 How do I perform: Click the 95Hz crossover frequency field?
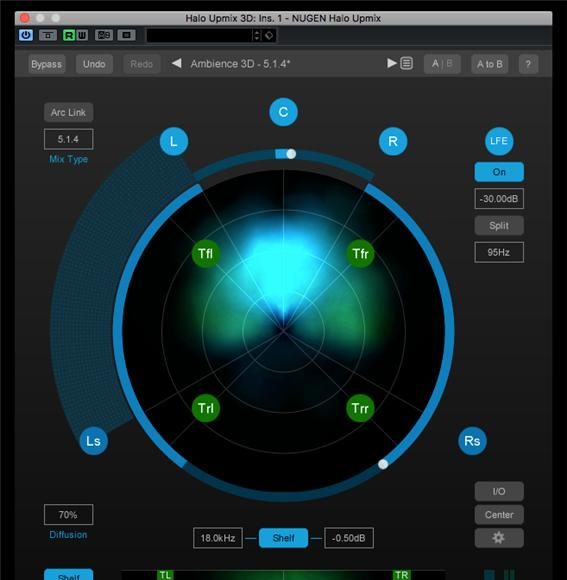[499, 252]
